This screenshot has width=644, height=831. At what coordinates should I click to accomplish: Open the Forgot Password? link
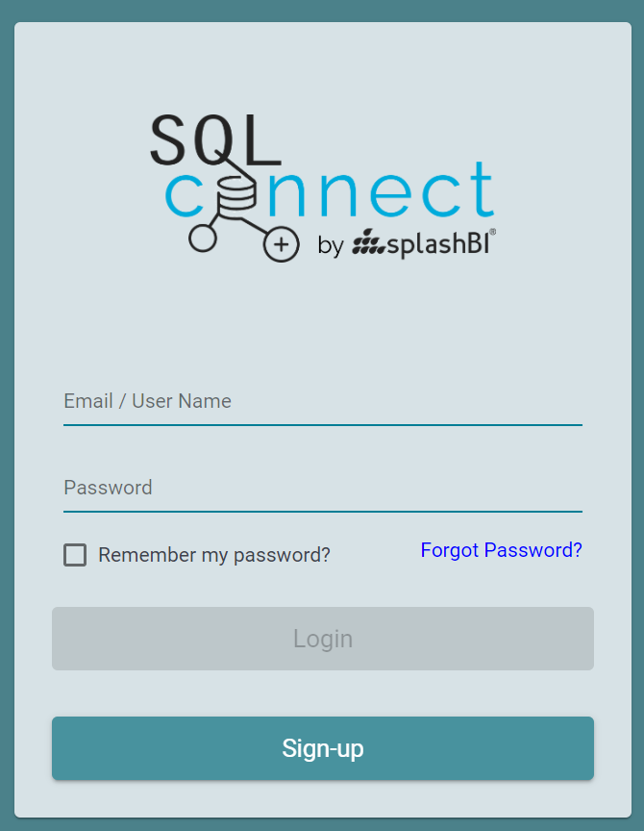coord(501,550)
